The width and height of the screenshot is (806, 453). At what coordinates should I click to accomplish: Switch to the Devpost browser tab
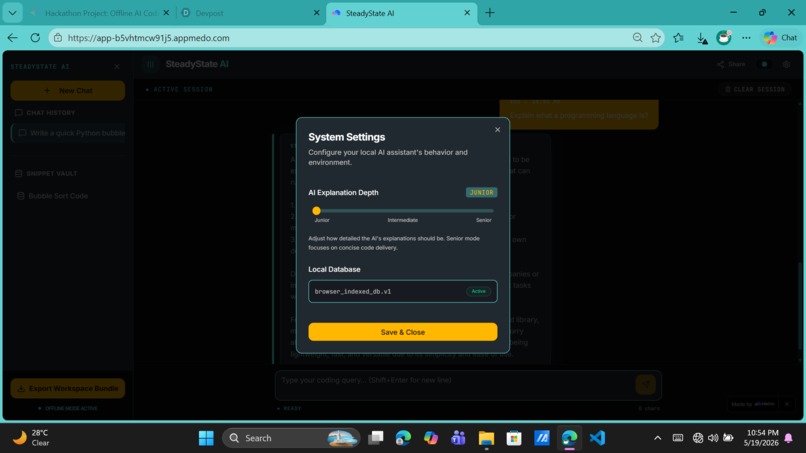250,13
